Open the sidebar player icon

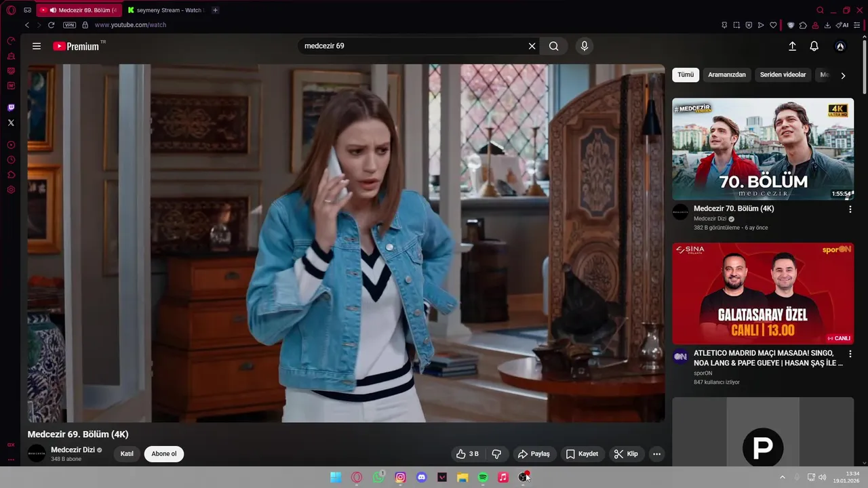pyautogui.click(x=11, y=145)
